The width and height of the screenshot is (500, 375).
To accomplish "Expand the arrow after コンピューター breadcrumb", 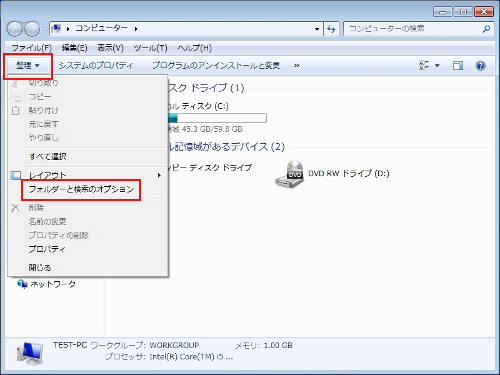I will click(136, 29).
